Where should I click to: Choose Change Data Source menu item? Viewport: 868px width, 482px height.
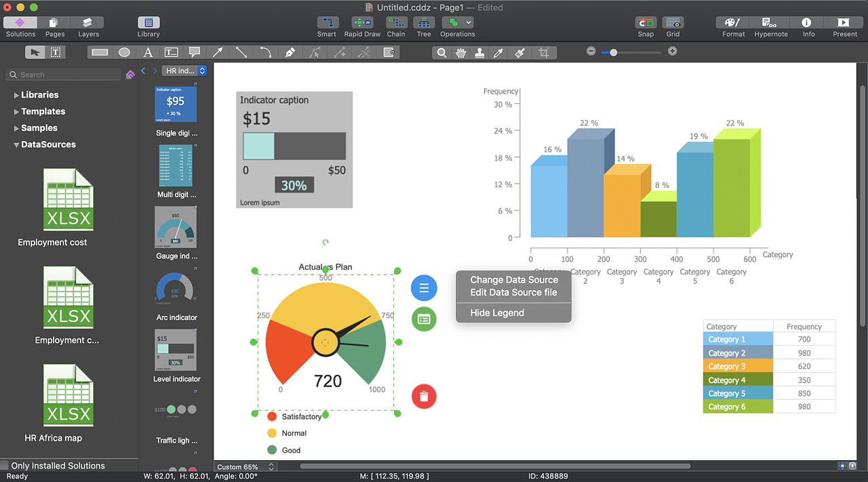point(514,280)
